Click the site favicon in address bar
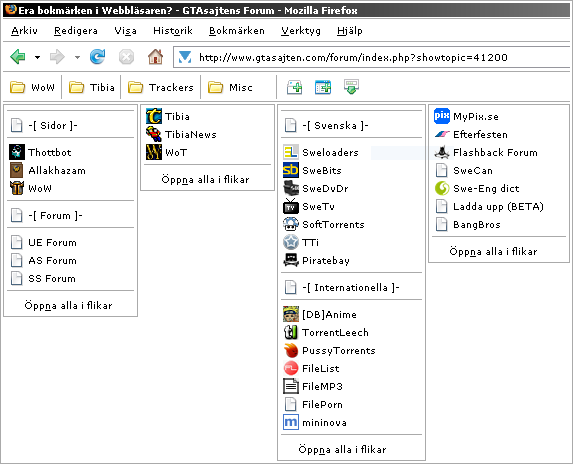 click(x=185, y=57)
